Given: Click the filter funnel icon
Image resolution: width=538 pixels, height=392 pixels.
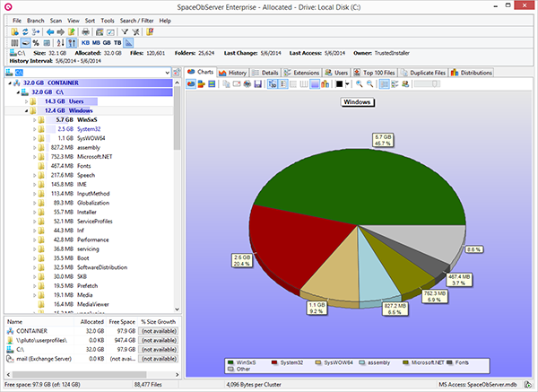Looking at the screenshot, I should click(x=125, y=32).
